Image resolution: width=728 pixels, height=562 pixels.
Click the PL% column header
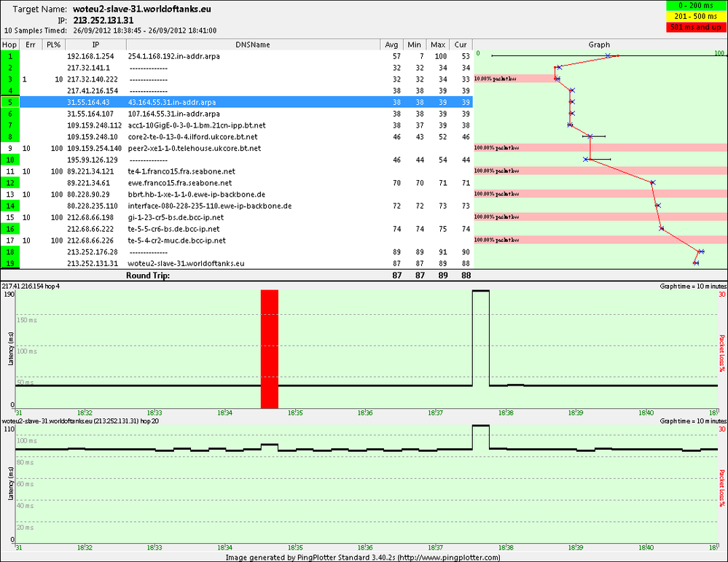53,44
